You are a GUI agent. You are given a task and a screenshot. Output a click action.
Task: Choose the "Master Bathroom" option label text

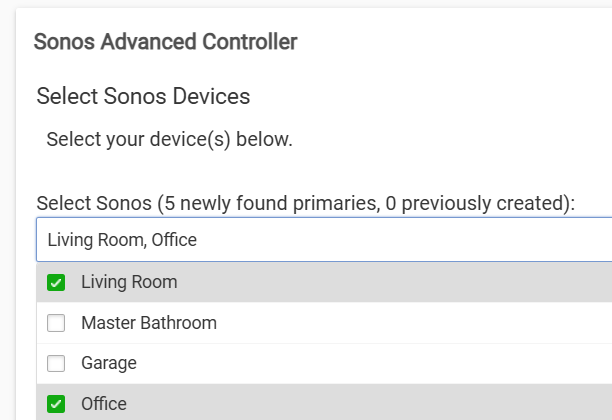[148, 323]
